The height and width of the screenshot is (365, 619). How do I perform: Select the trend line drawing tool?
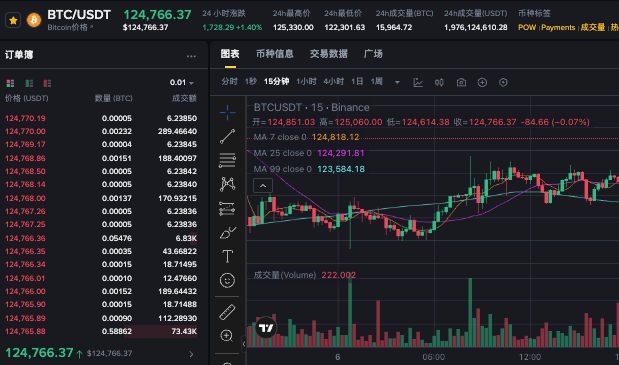tap(227, 136)
